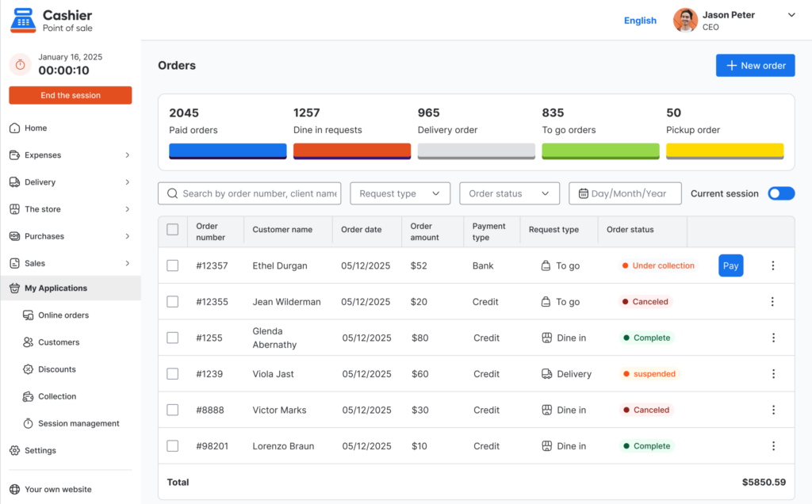Open three-dot menu for Lorenzo Braun's order
812x504 pixels.
pos(773,446)
